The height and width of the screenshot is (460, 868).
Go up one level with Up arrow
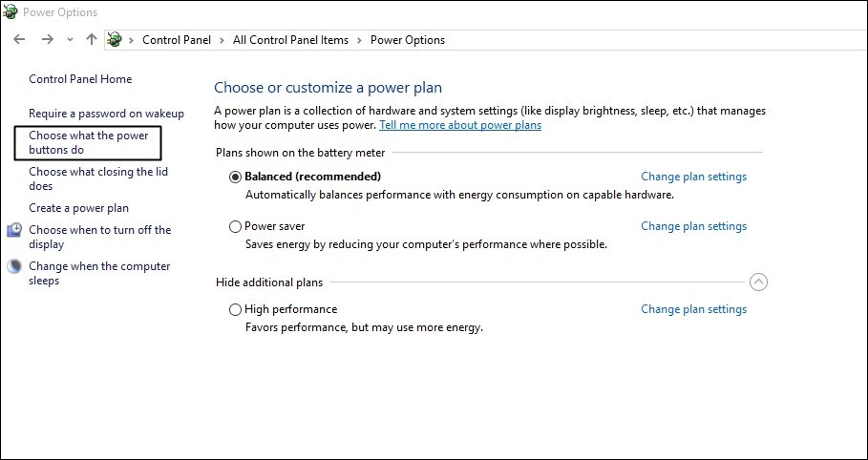[x=92, y=39]
